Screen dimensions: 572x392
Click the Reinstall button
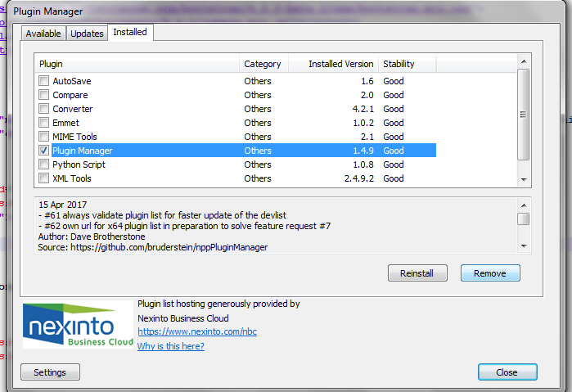(x=417, y=273)
